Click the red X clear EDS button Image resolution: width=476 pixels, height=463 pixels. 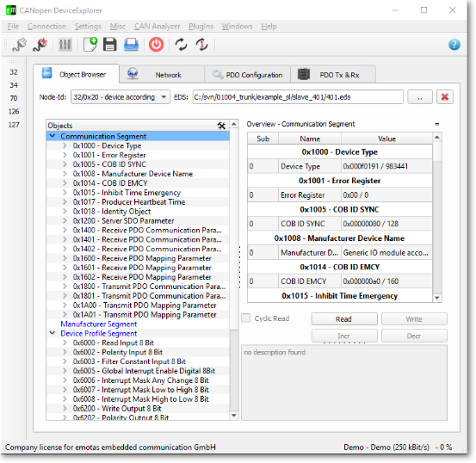445,97
